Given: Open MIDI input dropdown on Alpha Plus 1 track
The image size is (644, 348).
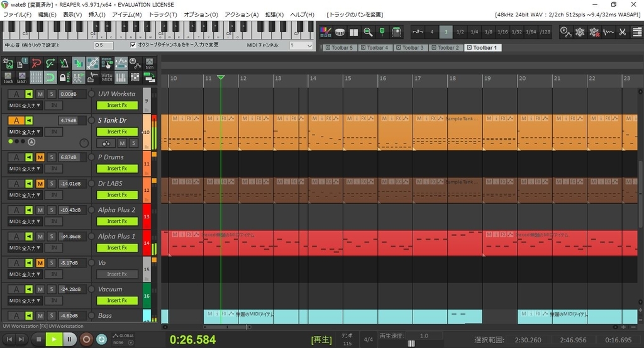Looking at the screenshot, I should (25, 248).
